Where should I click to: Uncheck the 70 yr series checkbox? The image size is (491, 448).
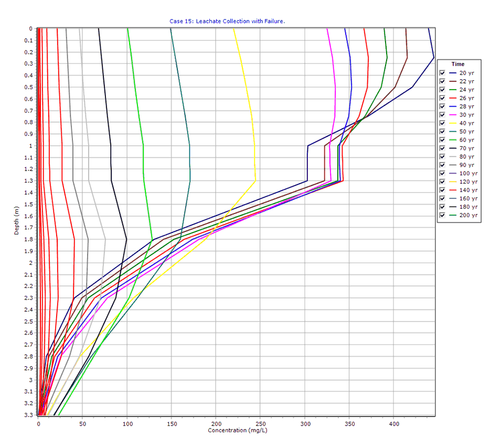coord(442,148)
